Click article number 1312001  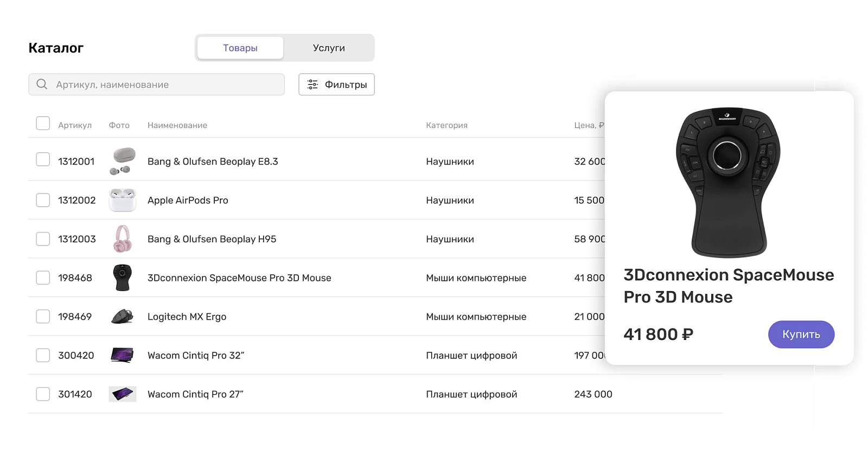[x=76, y=162]
